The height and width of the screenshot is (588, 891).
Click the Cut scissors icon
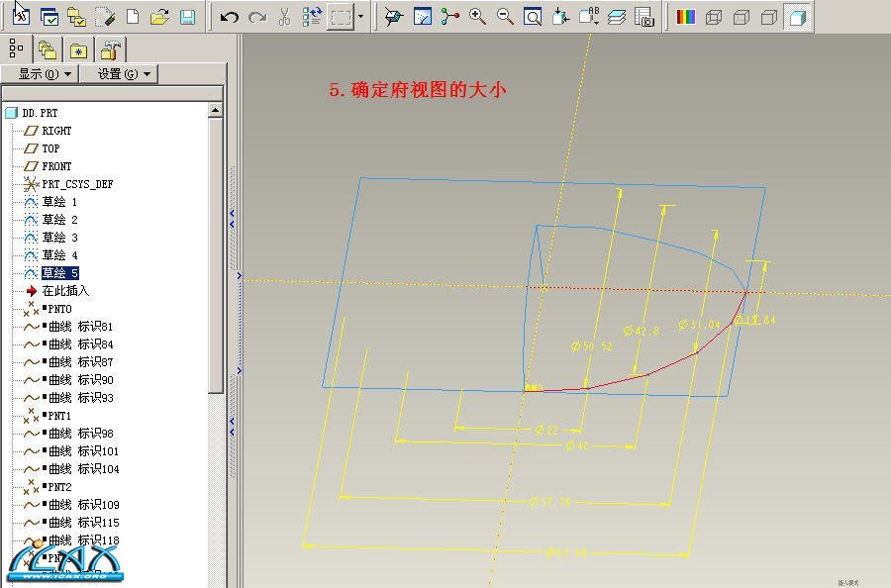pos(284,17)
